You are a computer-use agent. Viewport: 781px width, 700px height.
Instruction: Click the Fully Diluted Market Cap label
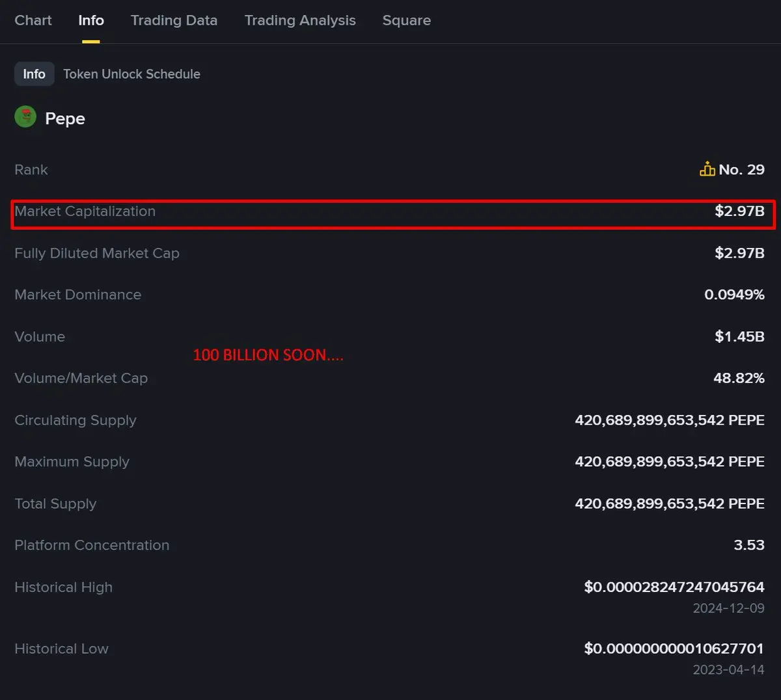pyautogui.click(x=97, y=253)
